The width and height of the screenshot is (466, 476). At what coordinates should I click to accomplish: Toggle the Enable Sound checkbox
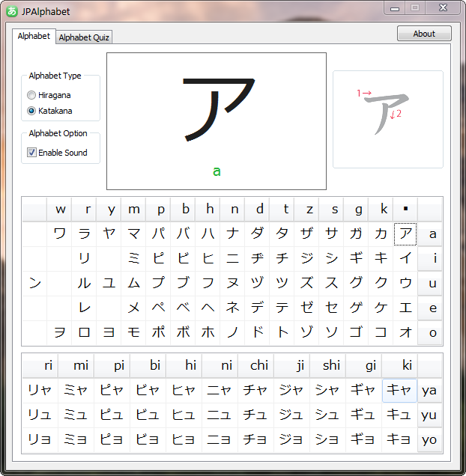57,153
